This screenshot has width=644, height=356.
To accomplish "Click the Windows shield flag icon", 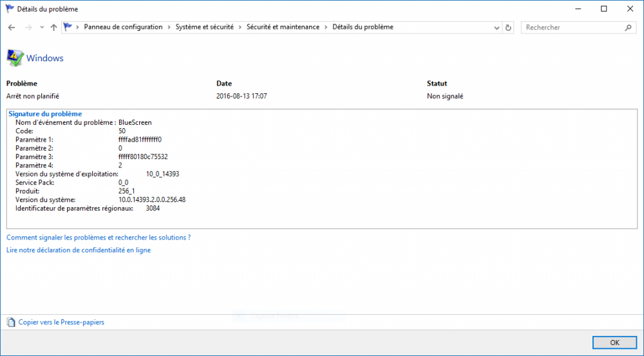I will (x=15, y=58).
